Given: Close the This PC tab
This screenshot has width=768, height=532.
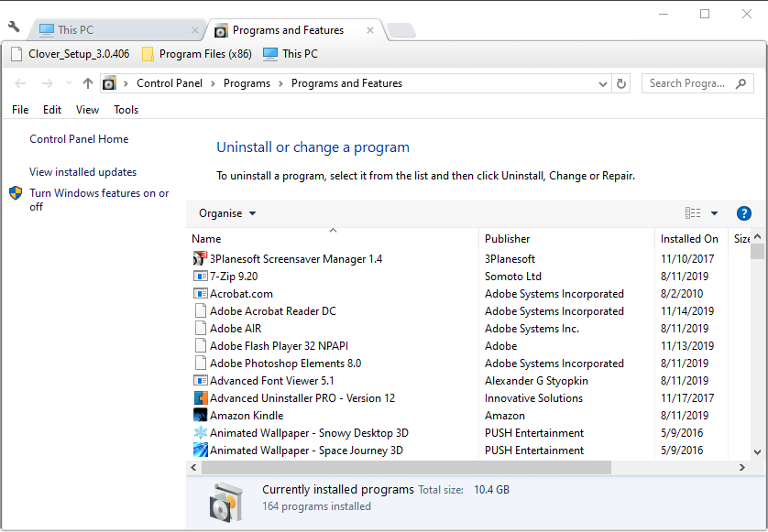Looking at the screenshot, I should tap(195, 30).
